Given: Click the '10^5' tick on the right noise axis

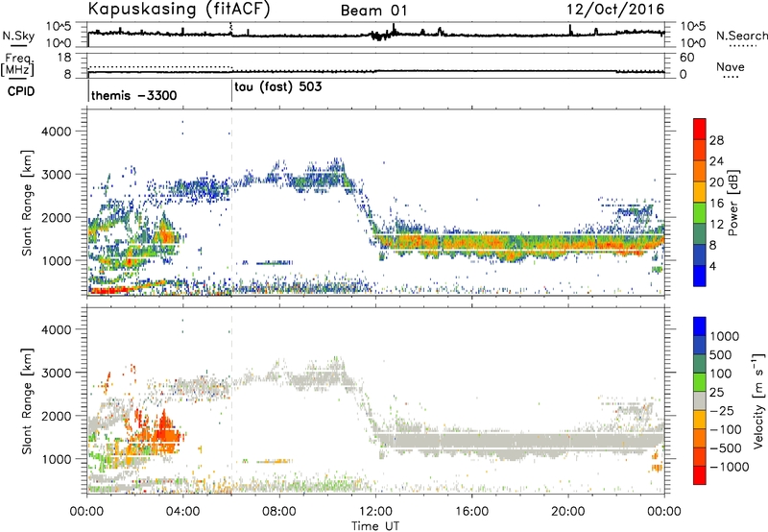Looking at the screenshot, I should (692, 27).
